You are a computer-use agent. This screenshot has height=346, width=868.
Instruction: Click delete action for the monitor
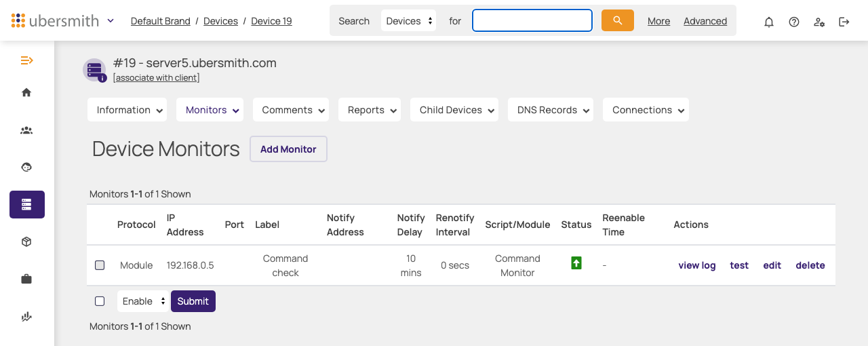point(810,265)
